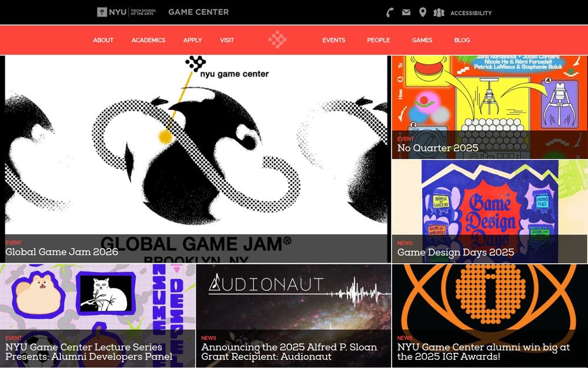Click the pink diamond Game Center logo
The height and width of the screenshot is (368, 588).
click(x=278, y=39)
